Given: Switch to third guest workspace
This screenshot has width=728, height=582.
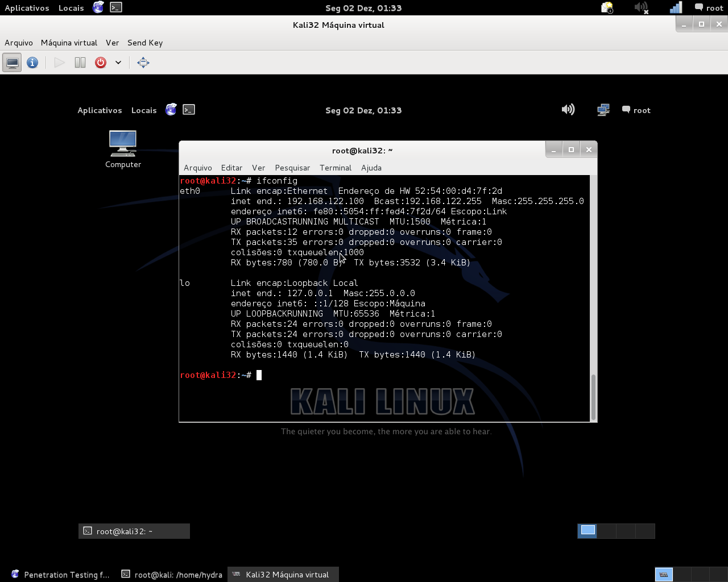Looking at the screenshot, I should [626, 530].
